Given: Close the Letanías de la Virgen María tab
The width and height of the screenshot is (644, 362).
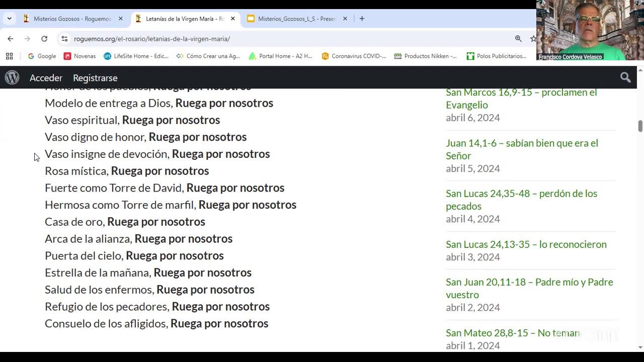Looking at the screenshot, I should coord(232,19).
